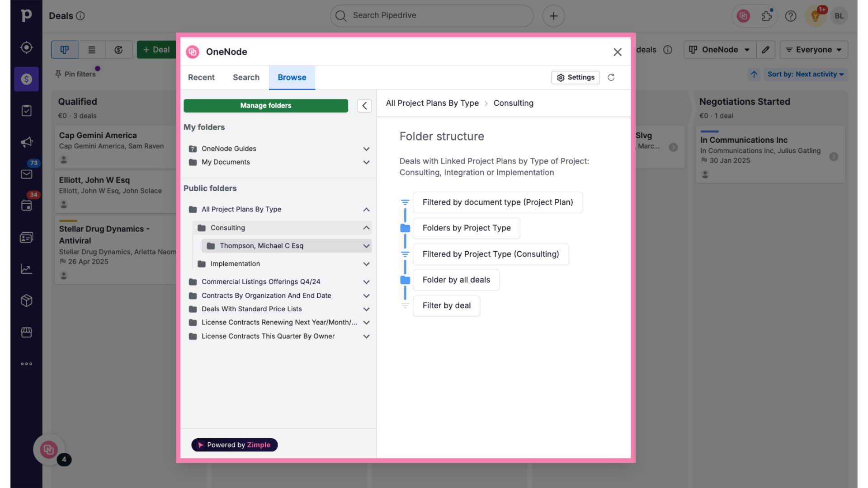
Task: Open the Marketplace store icon in sidebar
Action: coord(26,332)
